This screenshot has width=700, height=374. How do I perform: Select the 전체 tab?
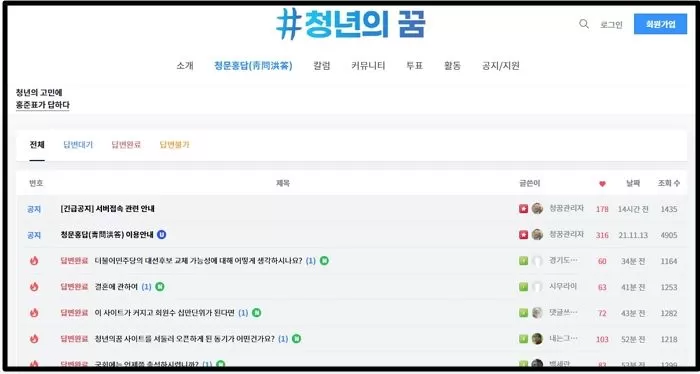pyautogui.click(x=37, y=145)
